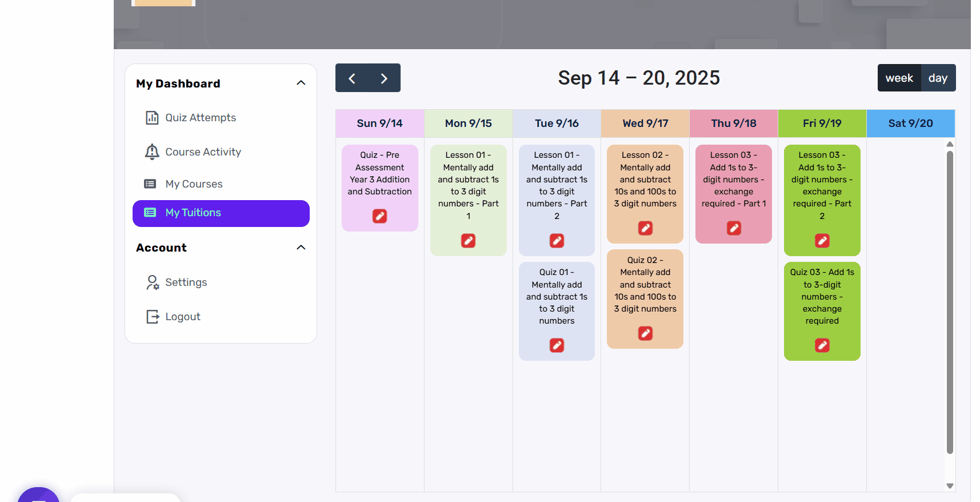The width and height of the screenshot is (980, 502).
Task: Collapse the Account section
Action: (301, 248)
